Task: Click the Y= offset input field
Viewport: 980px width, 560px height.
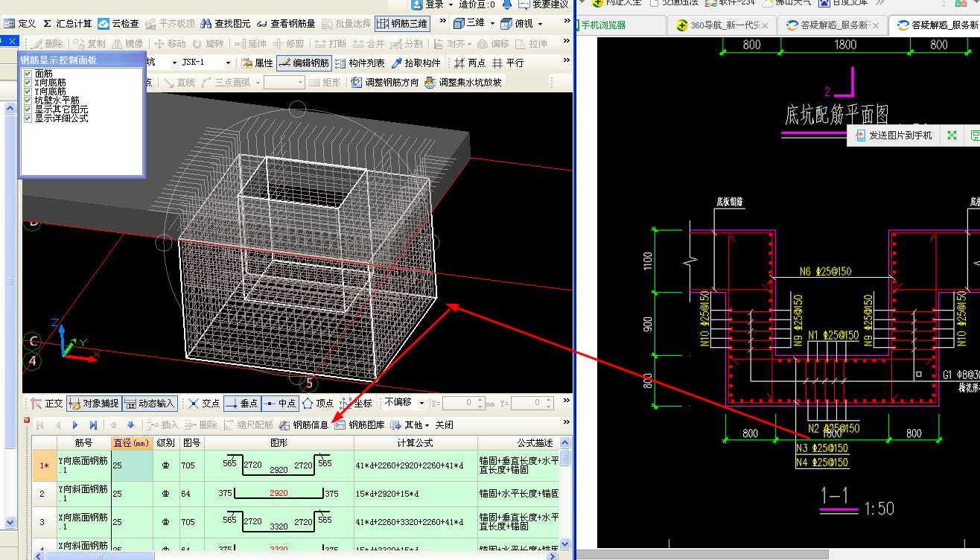Action: click(x=532, y=403)
